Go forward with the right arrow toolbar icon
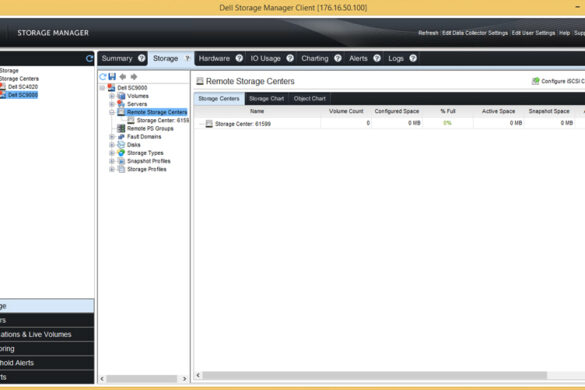The width and height of the screenshot is (585, 390). [x=134, y=77]
